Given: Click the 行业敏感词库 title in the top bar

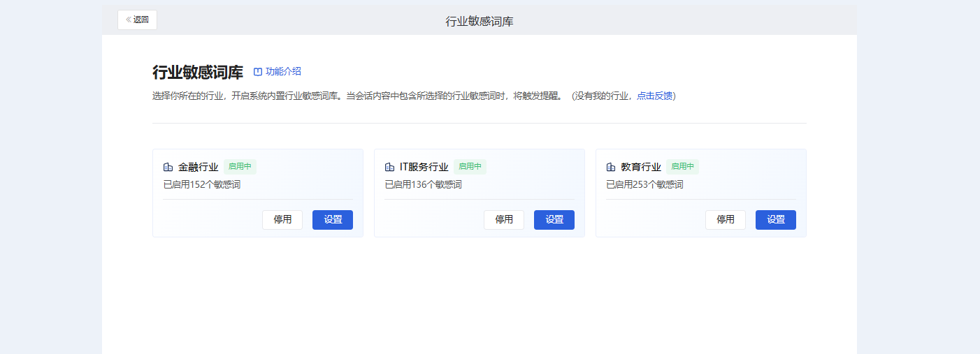Looking at the screenshot, I should click(480, 22).
